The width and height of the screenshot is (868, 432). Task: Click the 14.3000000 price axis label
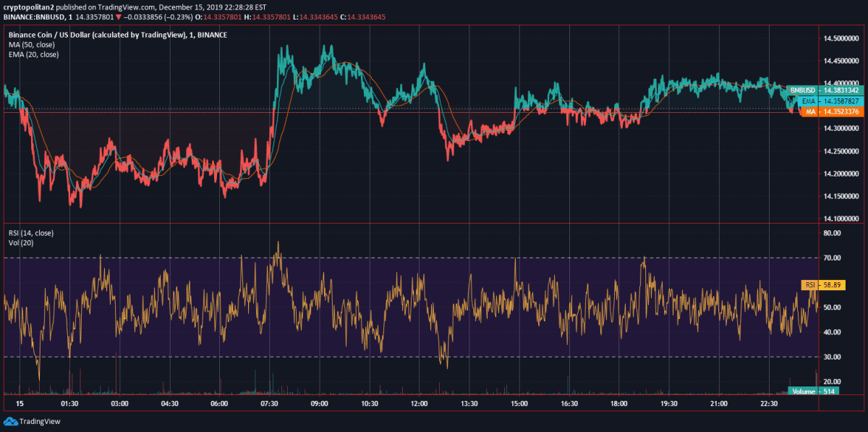[840, 129]
